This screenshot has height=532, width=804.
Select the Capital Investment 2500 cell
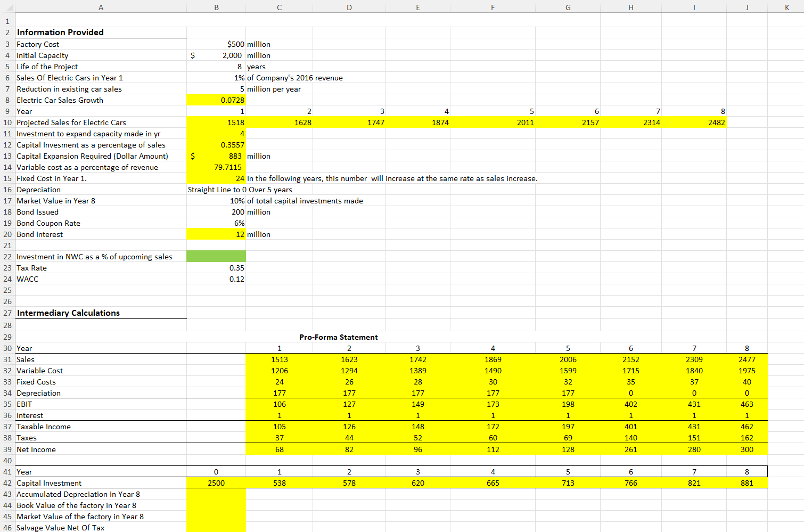[216, 482]
